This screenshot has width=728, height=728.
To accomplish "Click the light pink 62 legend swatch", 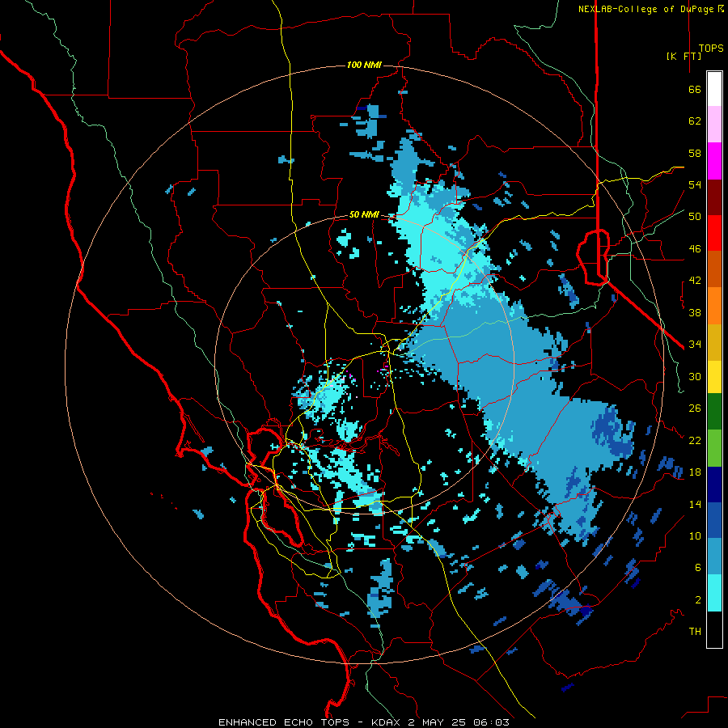I will [714, 124].
